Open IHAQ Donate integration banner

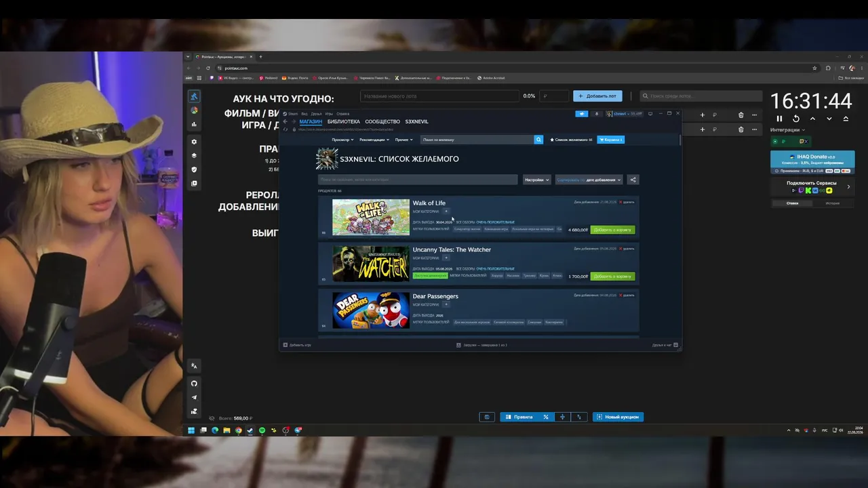812,162
